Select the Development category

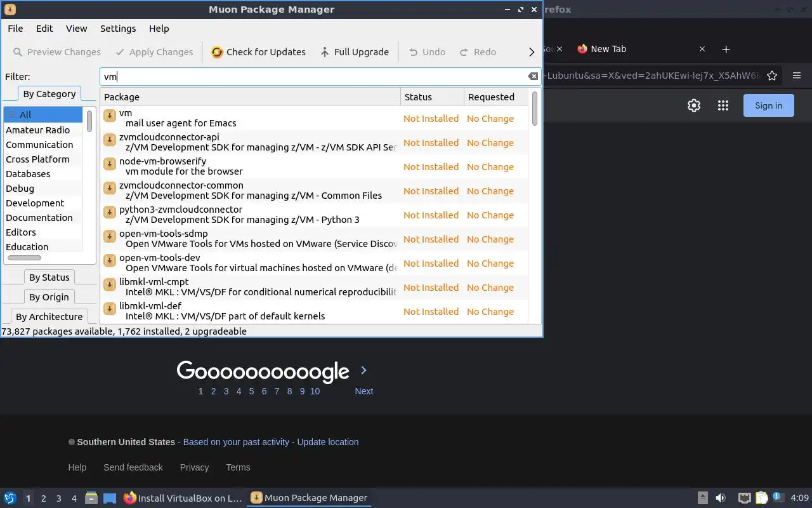[x=43, y=203]
